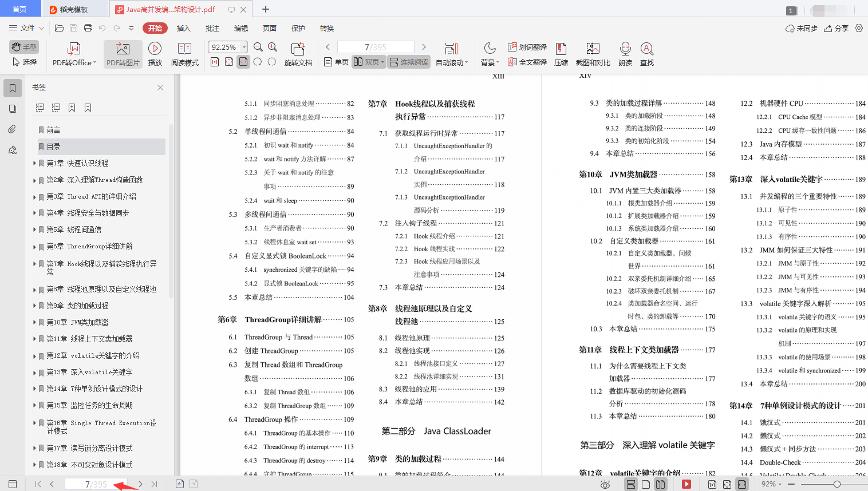Set actual size 1:1 view in toolbar
The width and height of the screenshot is (868, 491).
pos(215,62)
